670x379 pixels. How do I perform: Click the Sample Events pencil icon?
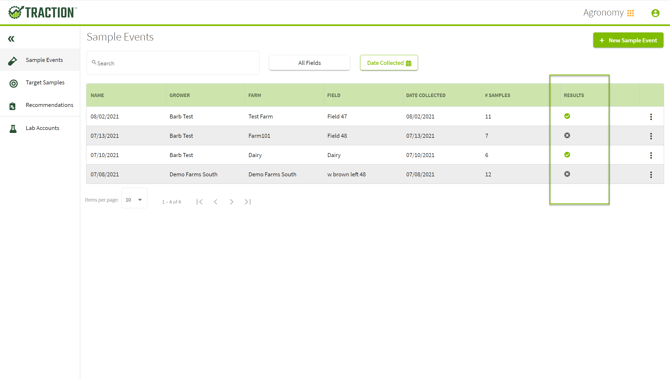pyautogui.click(x=13, y=61)
